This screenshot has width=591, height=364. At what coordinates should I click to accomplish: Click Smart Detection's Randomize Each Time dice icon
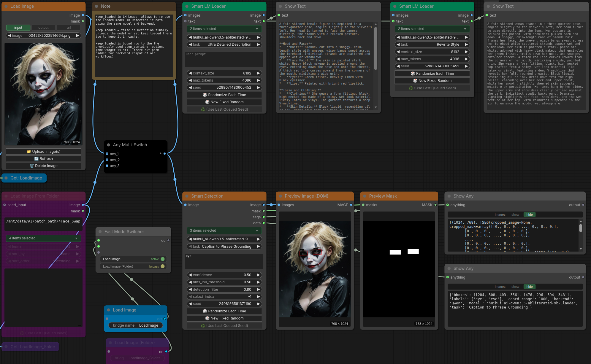pos(205,311)
